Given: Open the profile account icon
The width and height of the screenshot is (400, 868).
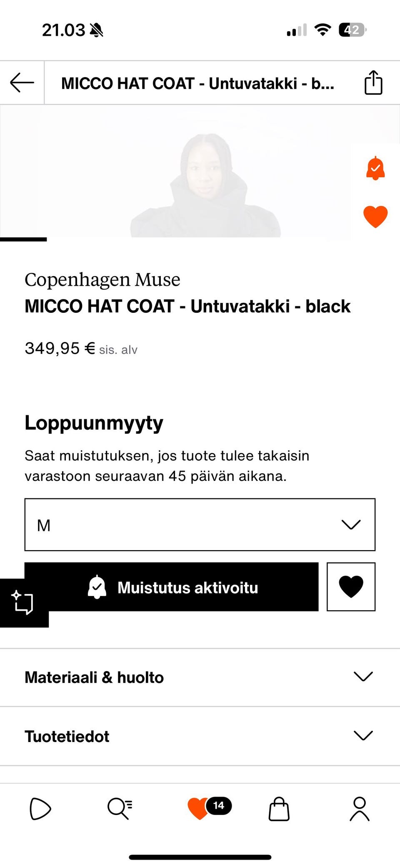Looking at the screenshot, I should (x=359, y=809).
